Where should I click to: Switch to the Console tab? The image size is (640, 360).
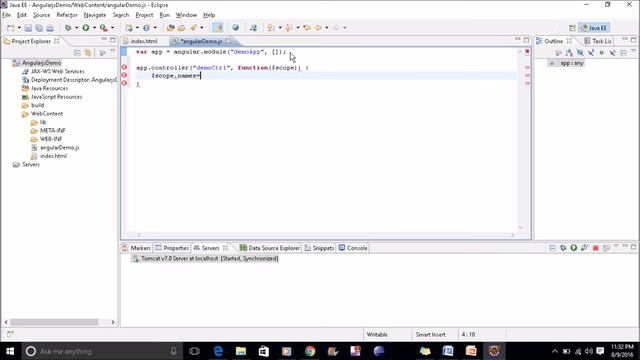[353, 248]
